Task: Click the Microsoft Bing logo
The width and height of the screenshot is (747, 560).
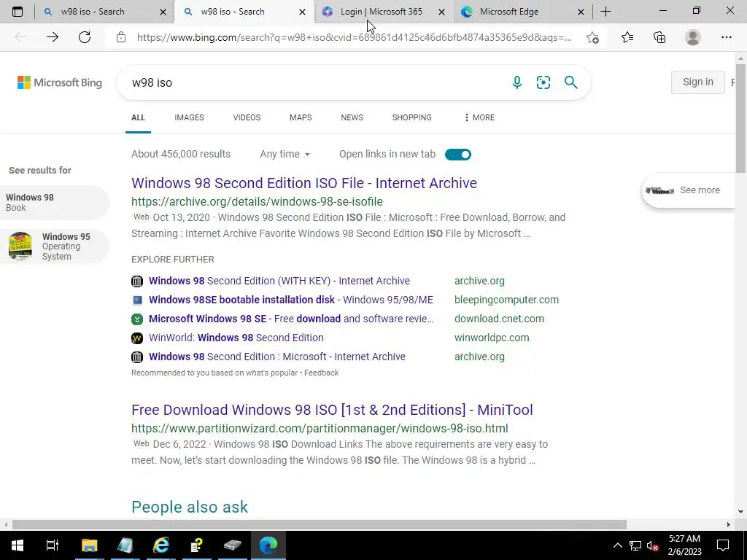Action: pos(60,82)
